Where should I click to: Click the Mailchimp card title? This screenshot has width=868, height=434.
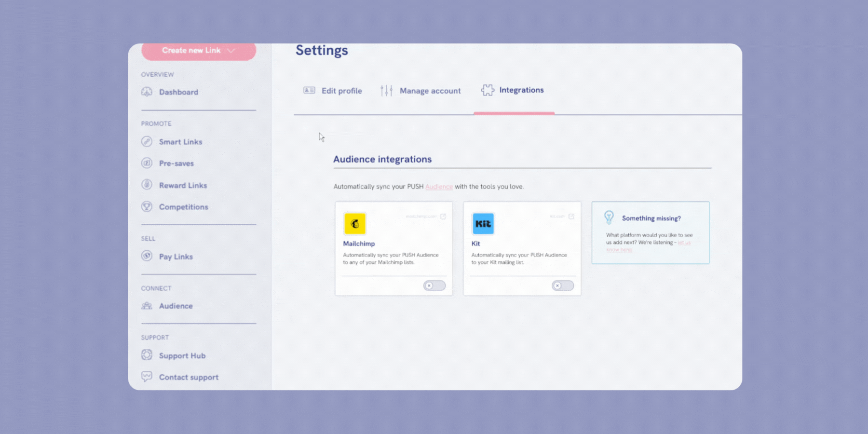359,244
